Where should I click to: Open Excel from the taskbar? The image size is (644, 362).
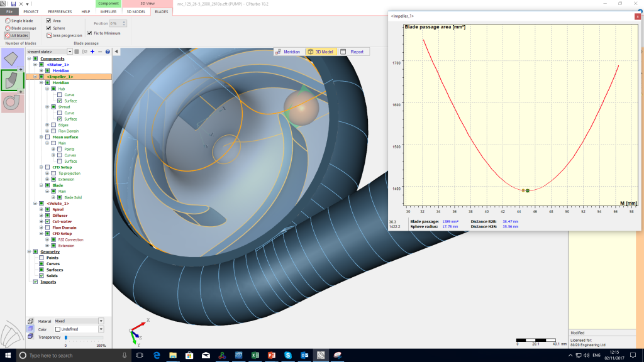coord(256,355)
